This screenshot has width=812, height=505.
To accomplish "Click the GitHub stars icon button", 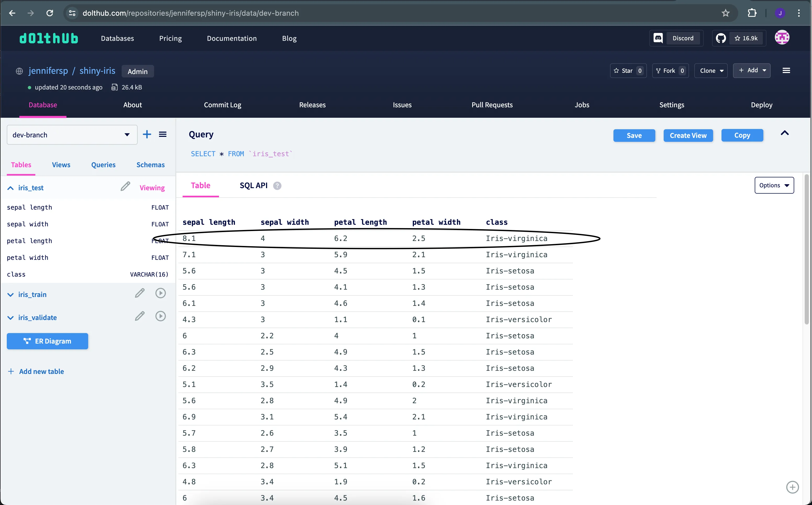I will coord(721,38).
